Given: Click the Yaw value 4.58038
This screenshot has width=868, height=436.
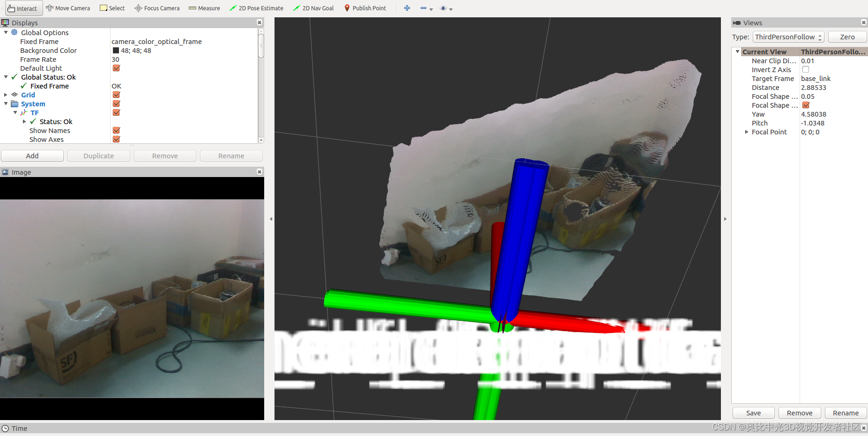Looking at the screenshot, I should (813, 114).
